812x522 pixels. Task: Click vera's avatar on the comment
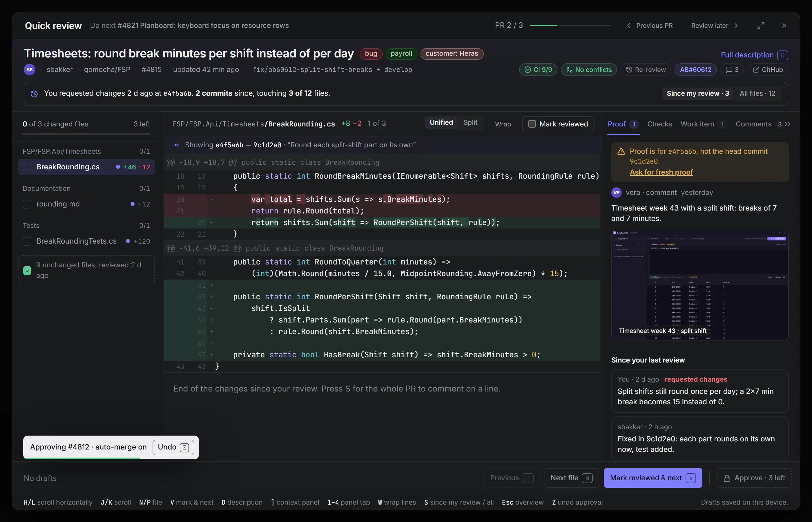(x=616, y=193)
